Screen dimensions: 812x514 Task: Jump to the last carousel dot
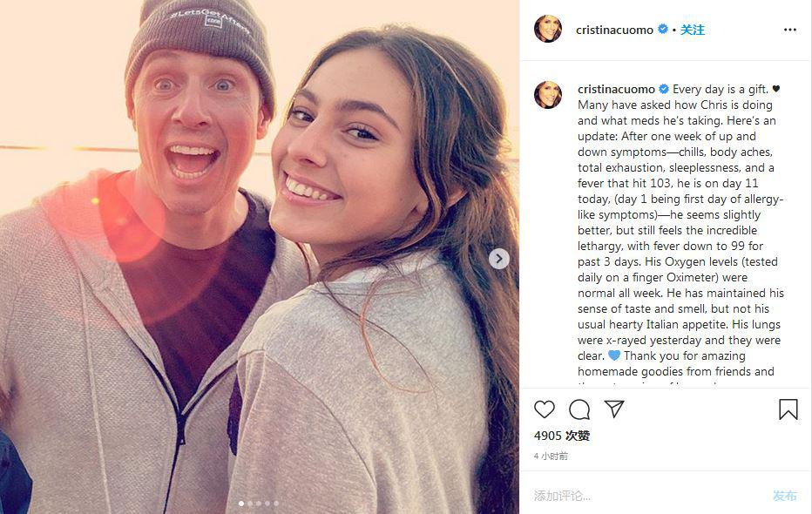(276, 503)
